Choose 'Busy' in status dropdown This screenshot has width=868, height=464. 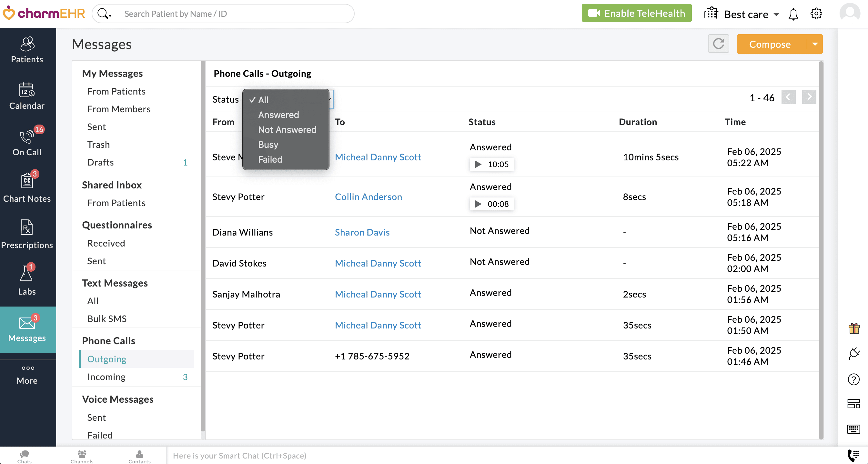click(x=268, y=145)
